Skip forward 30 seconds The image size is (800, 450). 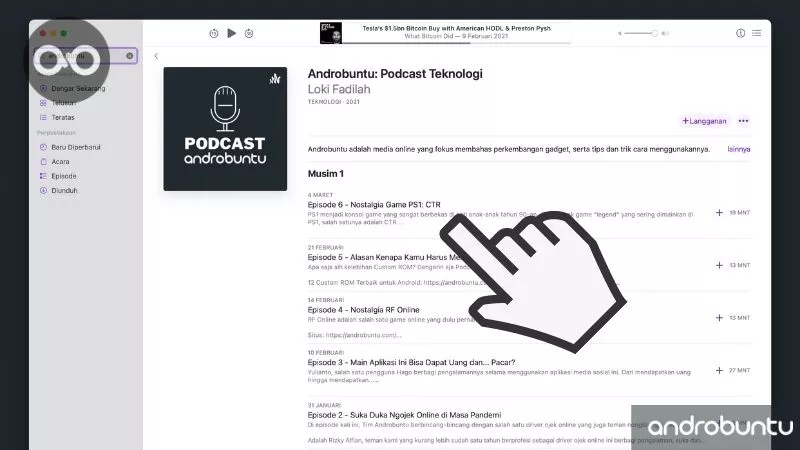(249, 33)
